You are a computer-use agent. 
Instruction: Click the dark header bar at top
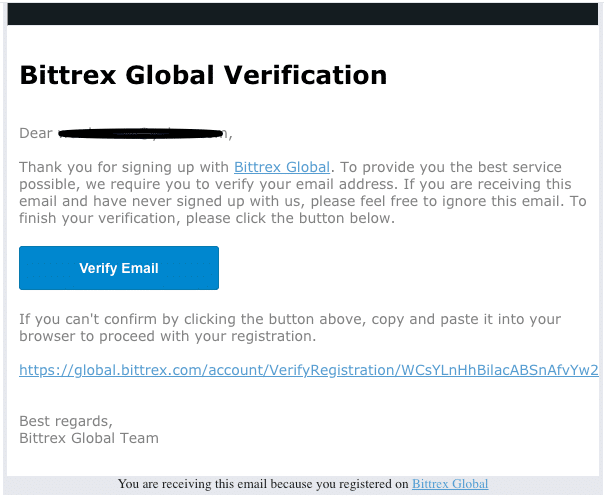pyautogui.click(x=302, y=14)
